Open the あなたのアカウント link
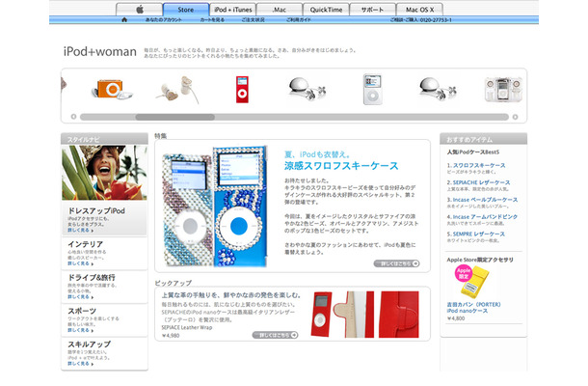The image size is (588, 386). (164, 20)
